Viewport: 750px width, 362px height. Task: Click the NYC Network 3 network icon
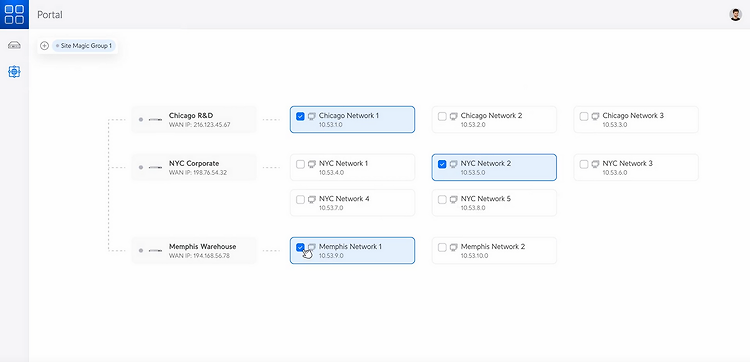tap(596, 164)
